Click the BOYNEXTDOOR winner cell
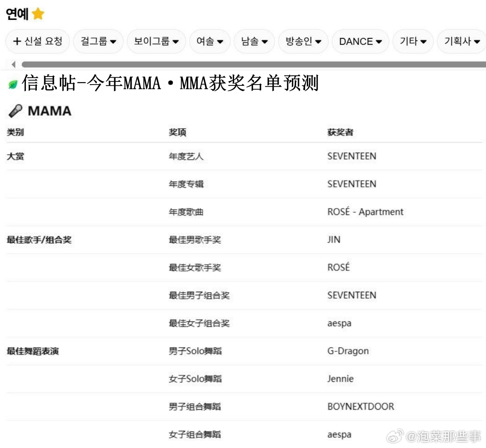The image size is (486, 448). tap(360, 407)
